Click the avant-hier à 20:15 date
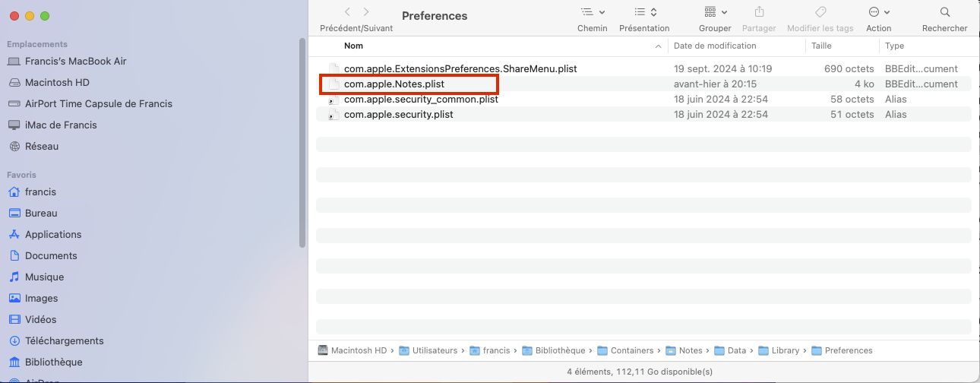The image size is (980, 383). [x=715, y=84]
